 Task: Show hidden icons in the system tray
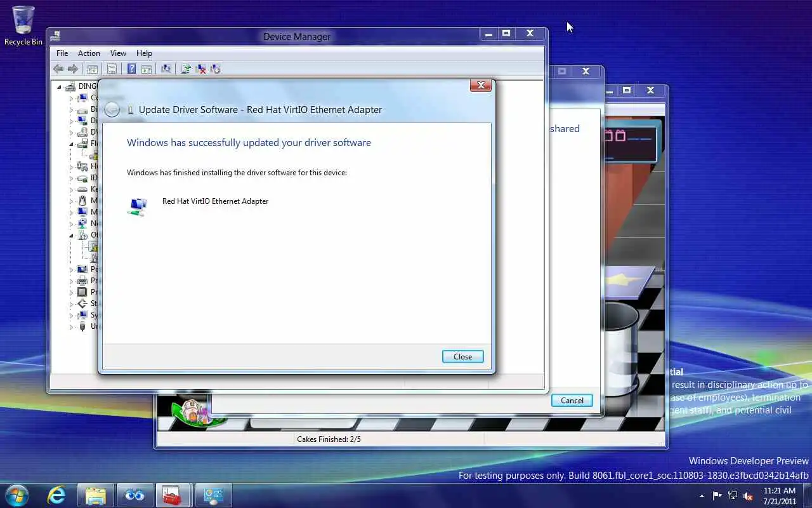pyautogui.click(x=702, y=496)
